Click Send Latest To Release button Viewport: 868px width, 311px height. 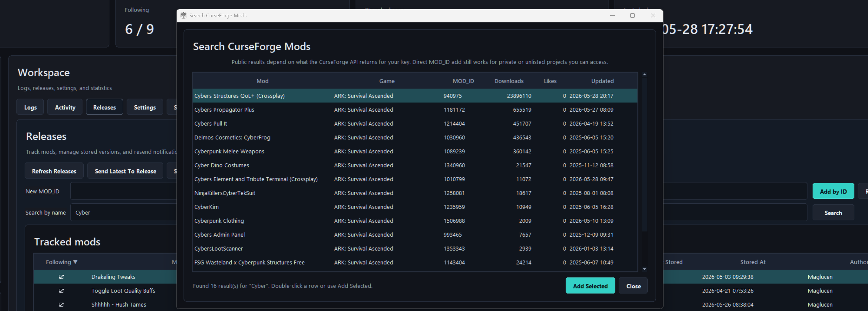[x=125, y=171]
